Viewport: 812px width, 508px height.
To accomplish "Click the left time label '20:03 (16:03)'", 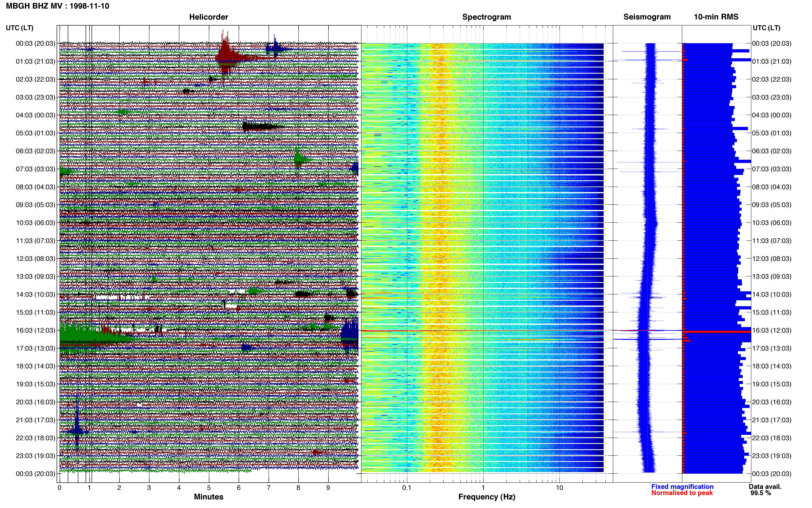I will coord(36,402).
